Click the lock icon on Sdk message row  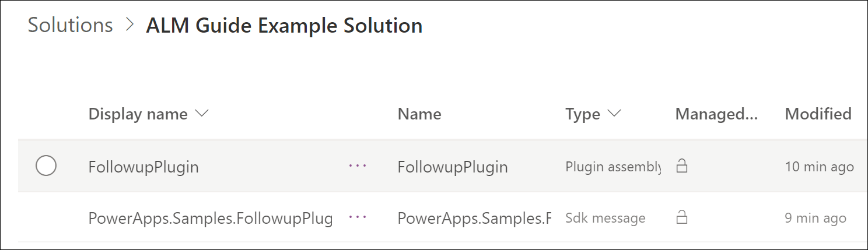point(681,219)
